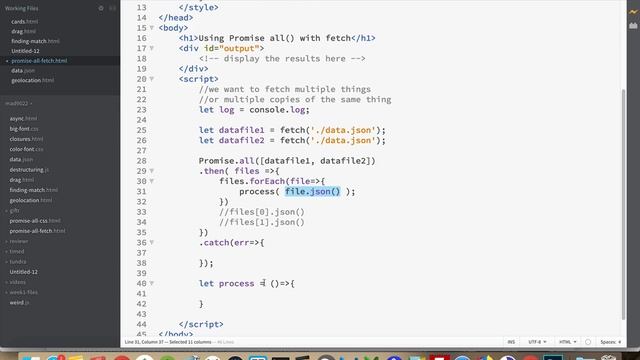Viewport: 640px width, 360px height.
Task: Expand the gifs folder
Action: [15, 211]
